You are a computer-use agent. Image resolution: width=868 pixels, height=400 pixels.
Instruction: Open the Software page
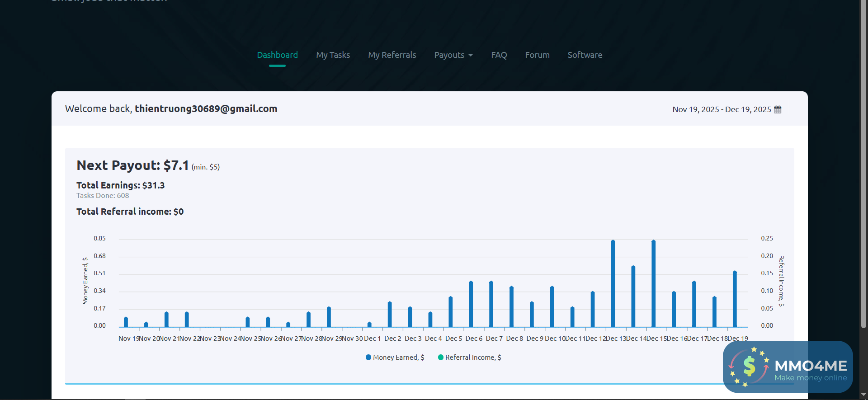point(585,55)
